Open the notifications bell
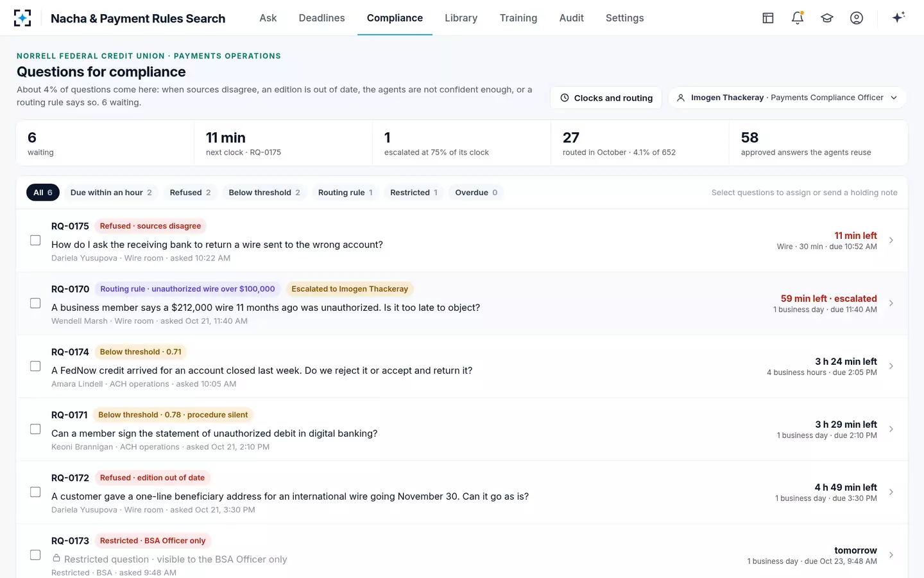This screenshot has width=924, height=578. click(x=798, y=18)
